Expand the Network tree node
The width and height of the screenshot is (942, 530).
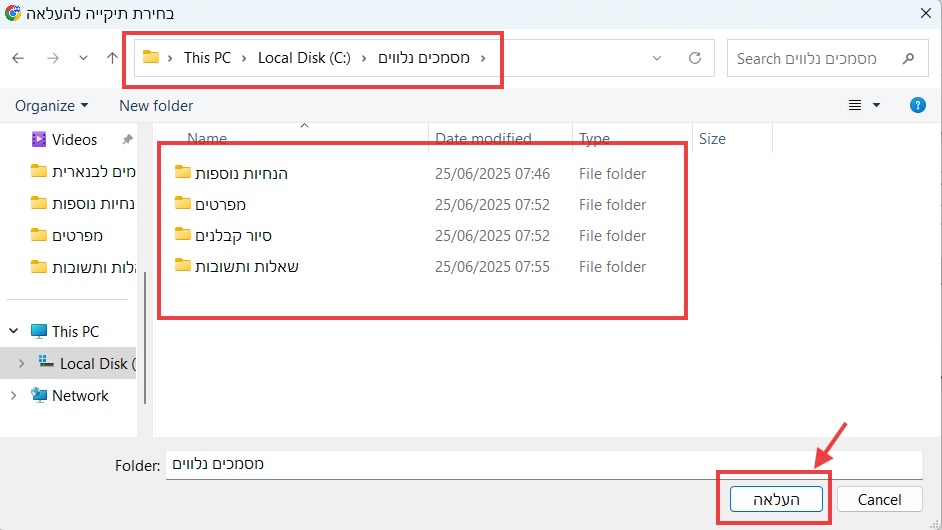(x=14, y=395)
